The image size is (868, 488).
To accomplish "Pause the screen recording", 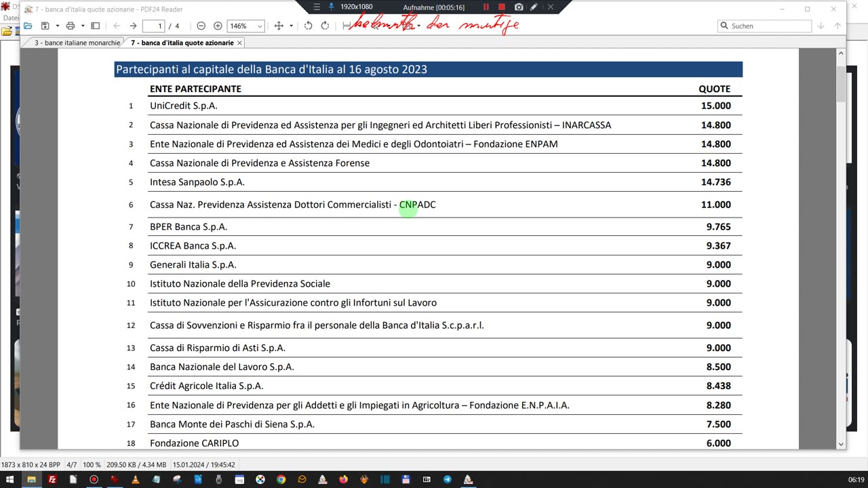I will [x=486, y=7].
